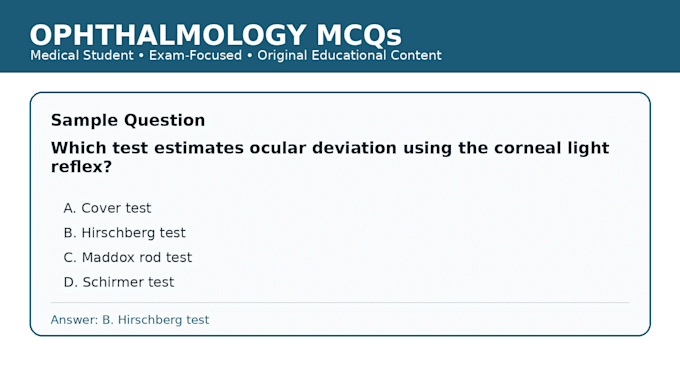Click the letter A option marker
680x383 pixels.
[x=69, y=208]
